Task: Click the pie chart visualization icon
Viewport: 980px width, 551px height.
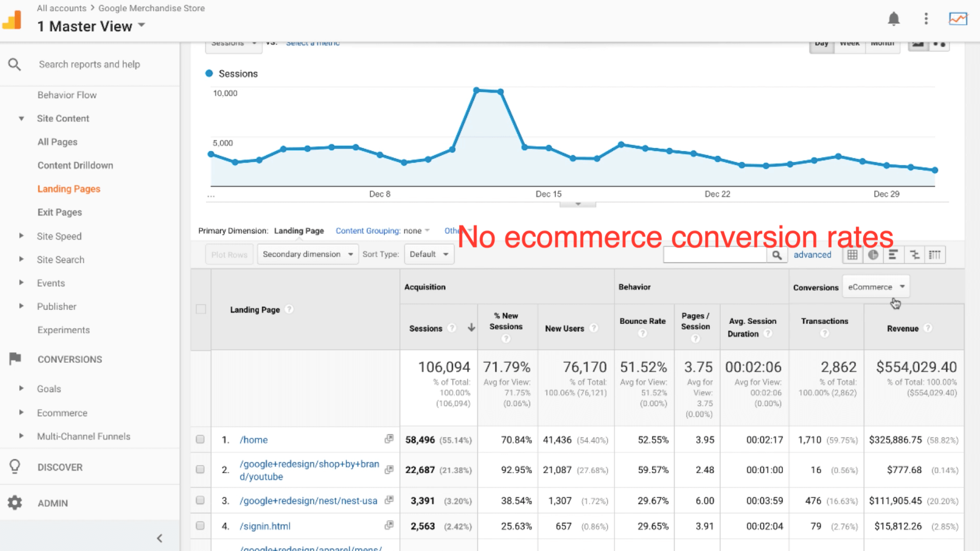Action: [873, 254]
